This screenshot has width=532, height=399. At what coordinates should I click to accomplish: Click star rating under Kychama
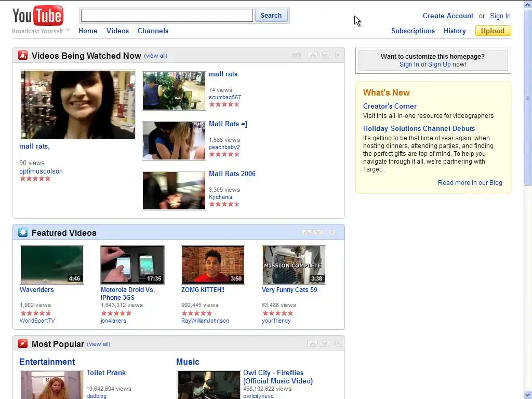pos(224,204)
